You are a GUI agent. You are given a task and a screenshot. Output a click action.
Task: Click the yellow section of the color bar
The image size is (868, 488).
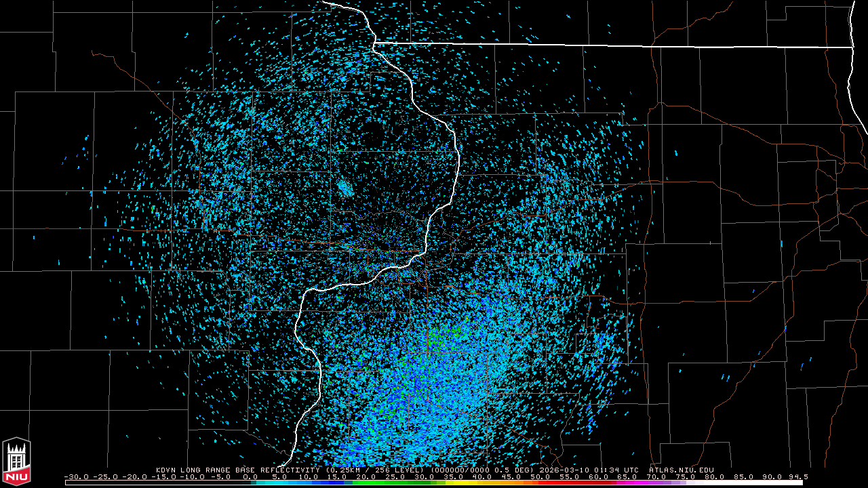pyautogui.click(x=475, y=483)
